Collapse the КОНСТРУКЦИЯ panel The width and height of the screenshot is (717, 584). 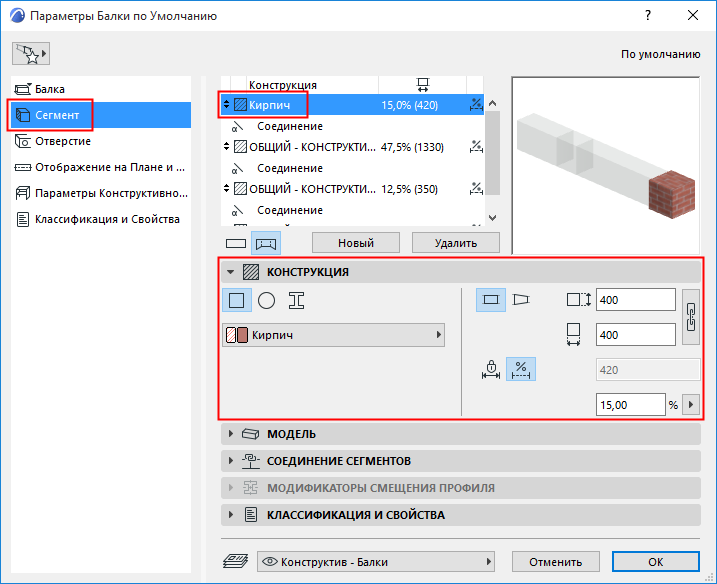[x=230, y=272]
